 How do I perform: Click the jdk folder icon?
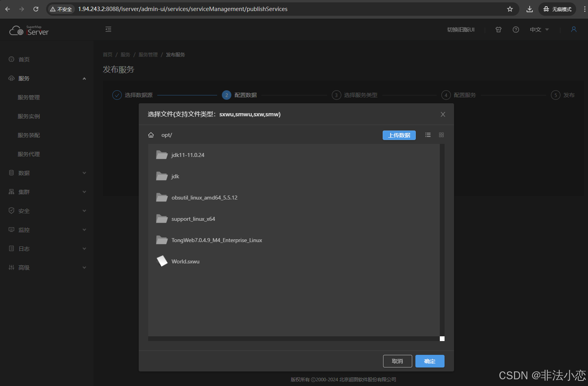pyautogui.click(x=162, y=176)
